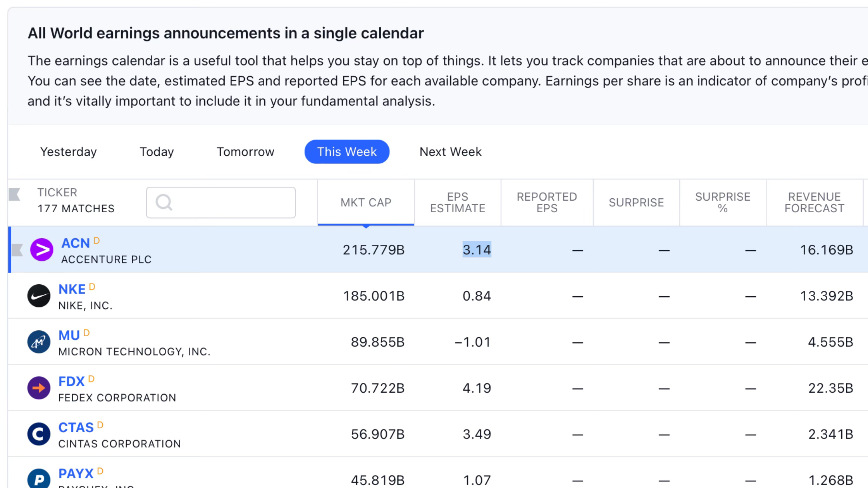This screenshot has height=488, width=868.
Task: Click the −1.01 EPS estimate for Micron
Action: coord(472,342)
